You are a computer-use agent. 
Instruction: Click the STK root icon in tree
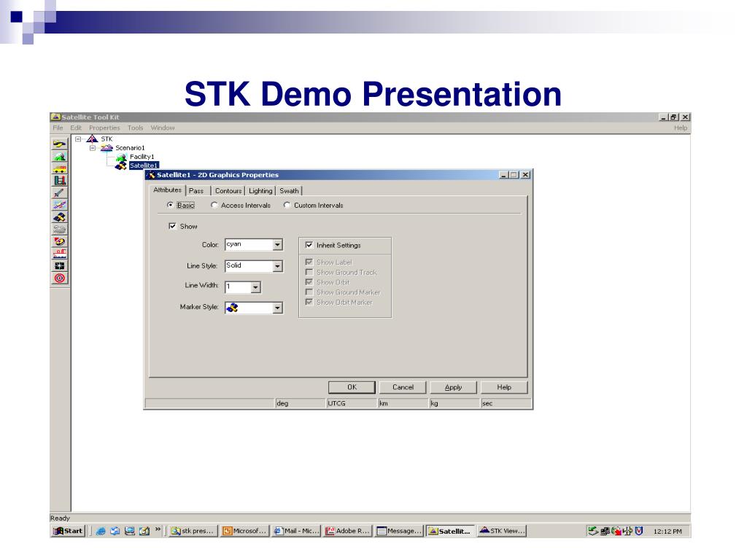tap(92, 139)
